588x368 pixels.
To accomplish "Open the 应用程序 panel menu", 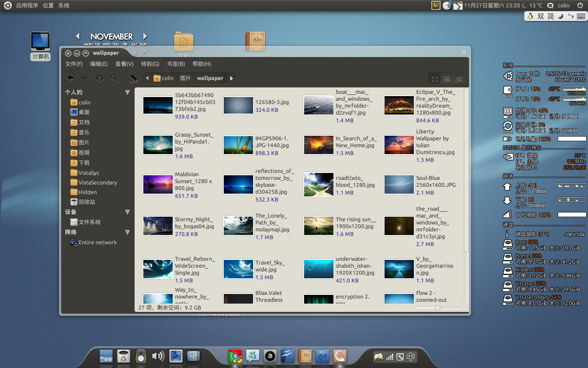I will click(27, 6).
